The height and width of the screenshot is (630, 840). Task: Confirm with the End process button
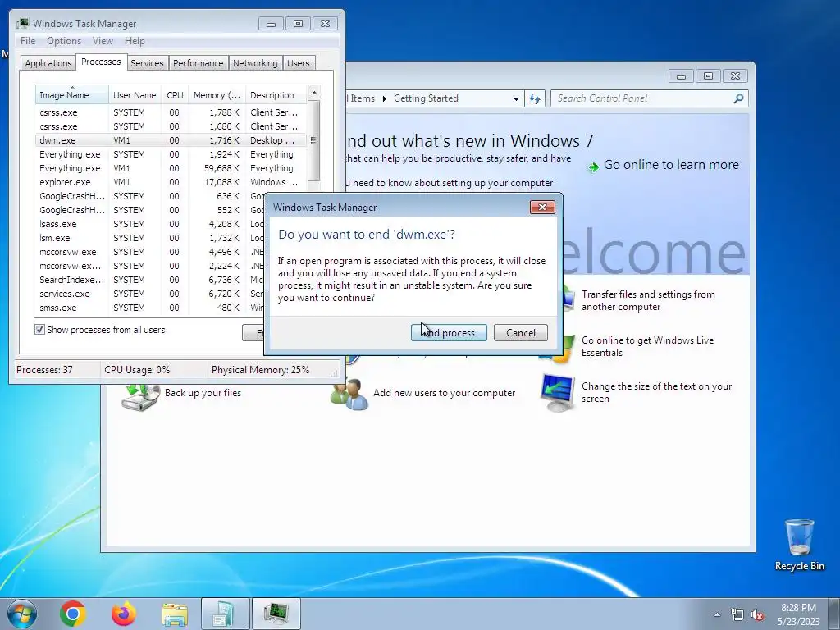click(449, 333)
